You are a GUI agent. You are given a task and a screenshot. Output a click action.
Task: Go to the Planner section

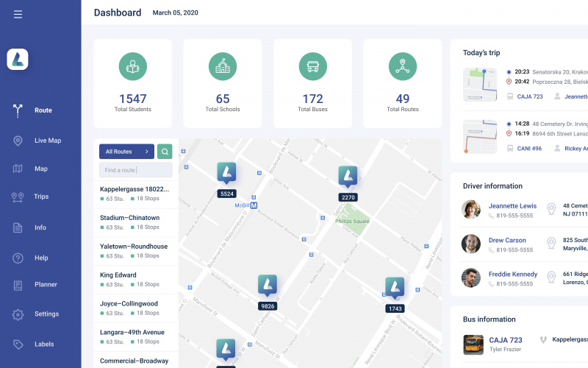[x=46, y=284]
